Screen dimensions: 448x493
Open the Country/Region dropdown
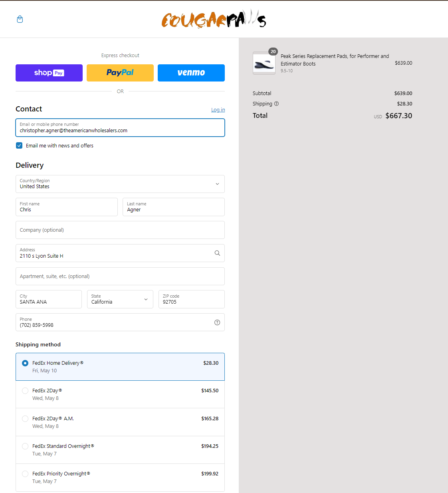[x=120, y=184]
